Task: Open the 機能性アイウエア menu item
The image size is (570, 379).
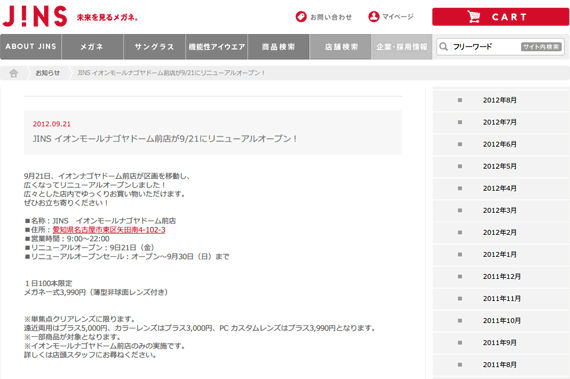Action: tap(217, 47)
